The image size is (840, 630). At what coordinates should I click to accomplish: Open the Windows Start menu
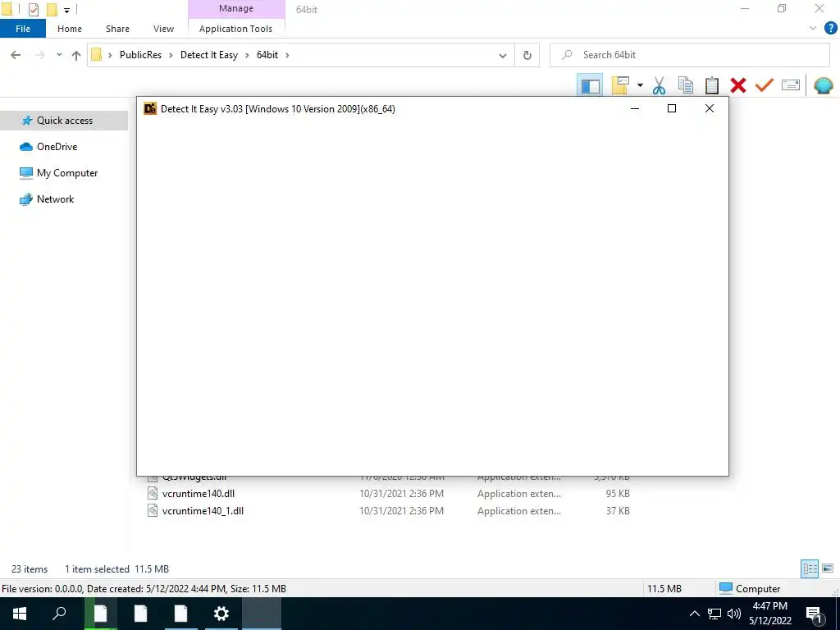[20, 614]
